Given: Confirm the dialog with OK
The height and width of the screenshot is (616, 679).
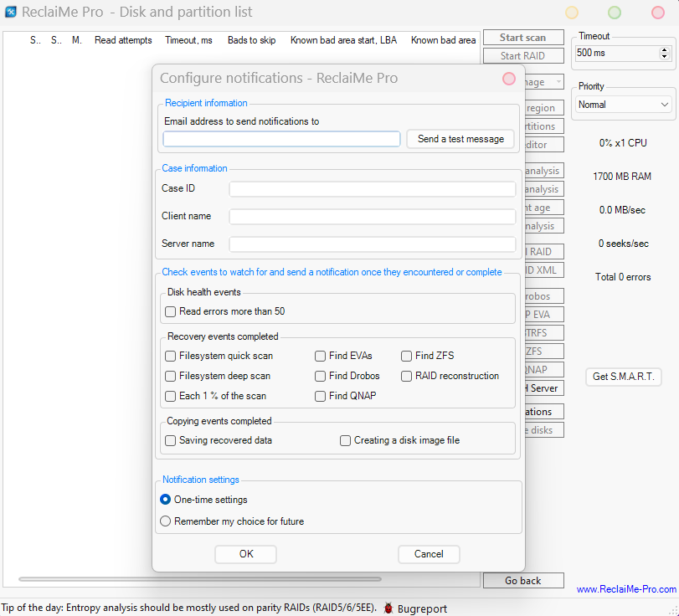Looking at the screenshot, I should [x=245, y=554].
